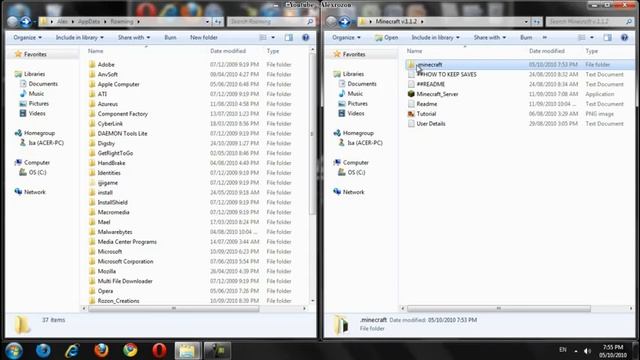Sort by Date modified in the right window

[547, 51]
